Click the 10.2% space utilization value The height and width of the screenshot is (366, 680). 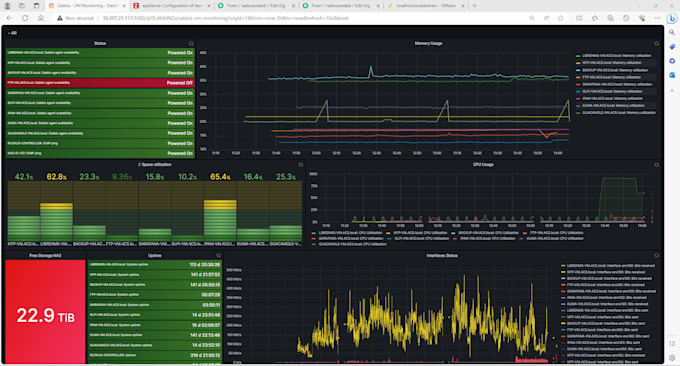tap(187, 177)
